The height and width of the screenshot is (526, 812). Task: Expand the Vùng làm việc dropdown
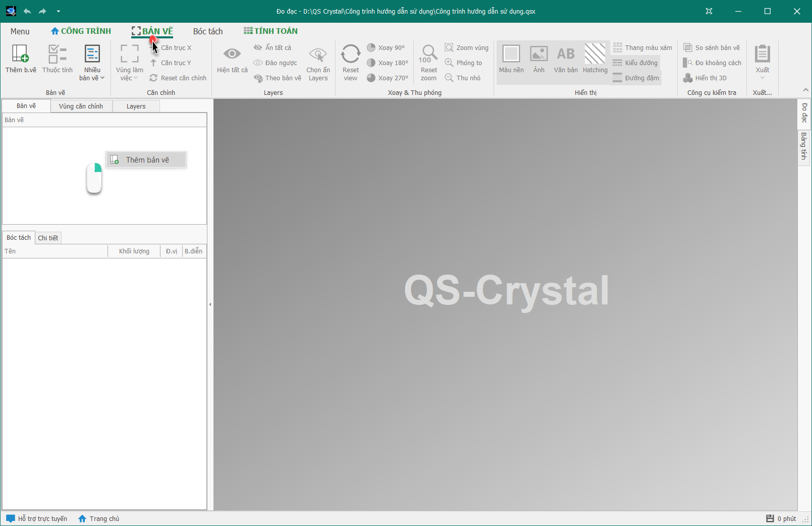point(130,62)
